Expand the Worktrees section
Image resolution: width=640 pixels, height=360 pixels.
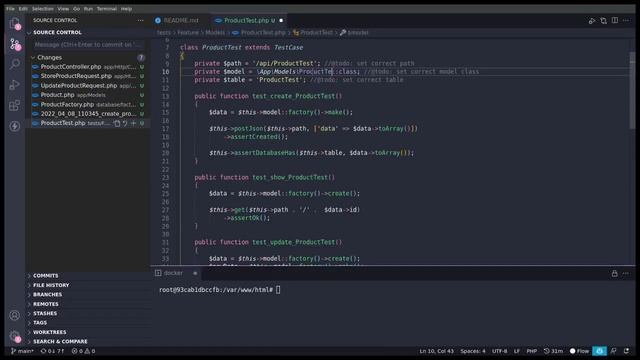click(88, 332)
